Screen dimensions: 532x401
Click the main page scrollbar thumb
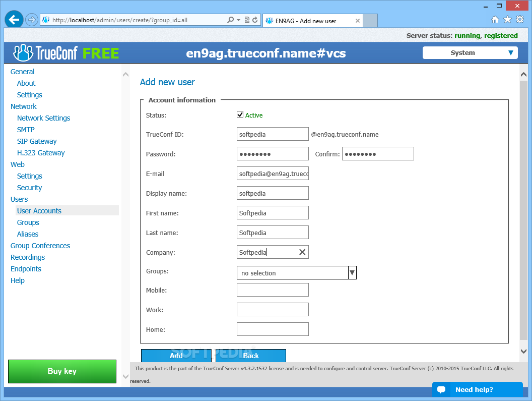coord(523,209)
